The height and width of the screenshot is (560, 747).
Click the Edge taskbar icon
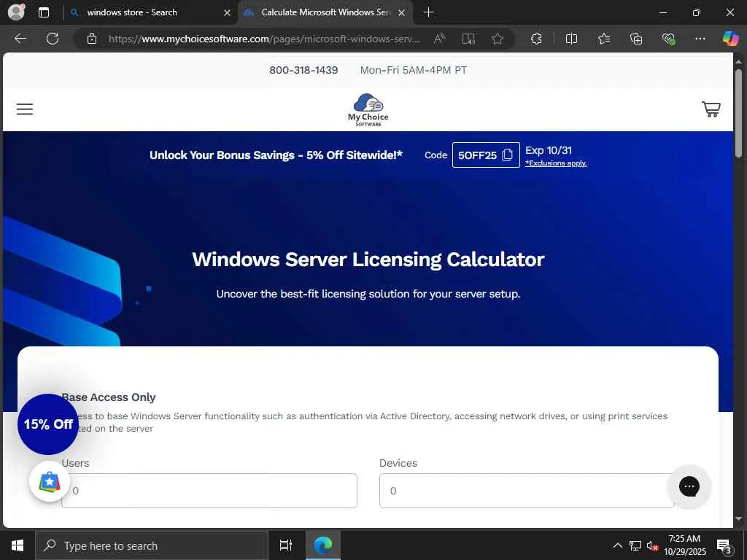[323, 545]
